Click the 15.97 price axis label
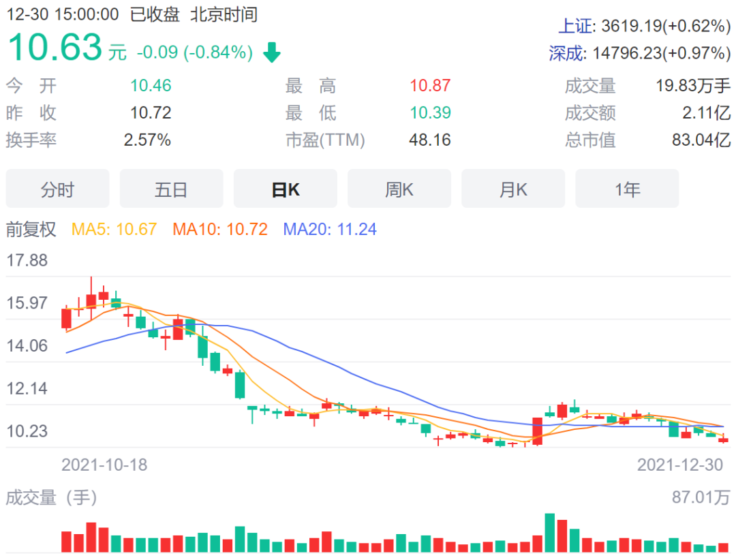 click(27, 302)
